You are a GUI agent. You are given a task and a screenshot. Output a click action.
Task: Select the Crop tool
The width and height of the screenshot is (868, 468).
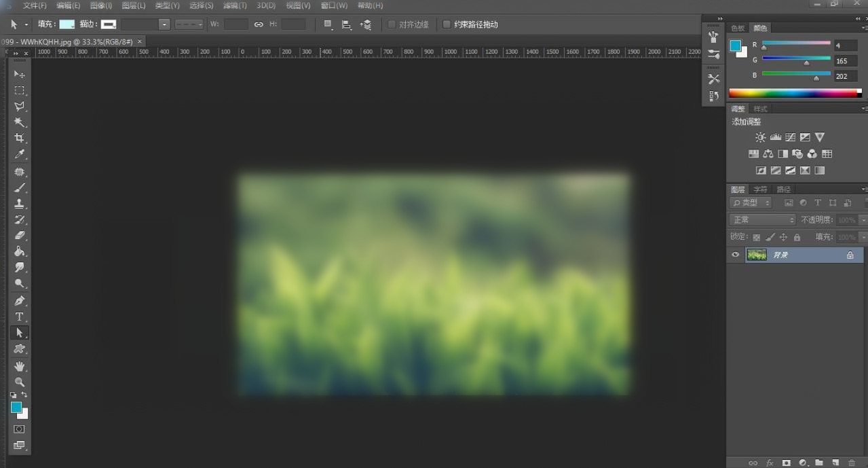[19, 139]
